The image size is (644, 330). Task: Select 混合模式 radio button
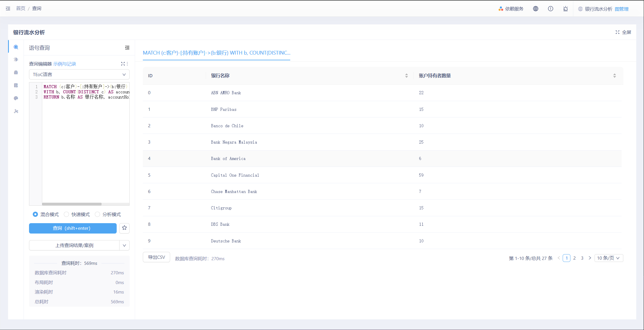tap(35, 214)
